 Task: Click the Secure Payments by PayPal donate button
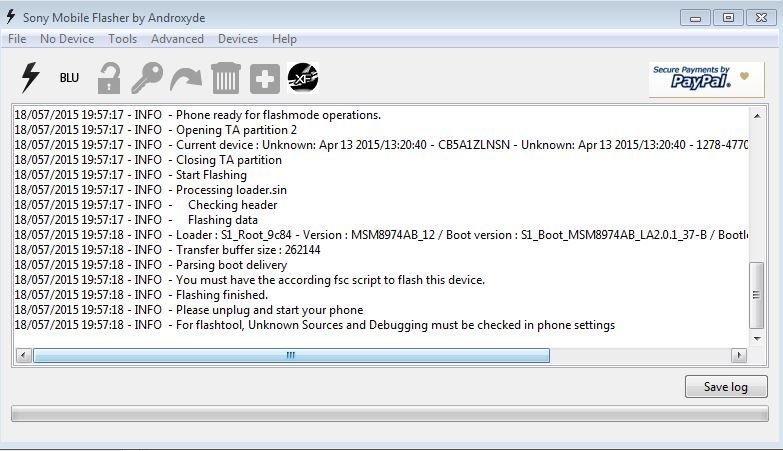(706, 79)
